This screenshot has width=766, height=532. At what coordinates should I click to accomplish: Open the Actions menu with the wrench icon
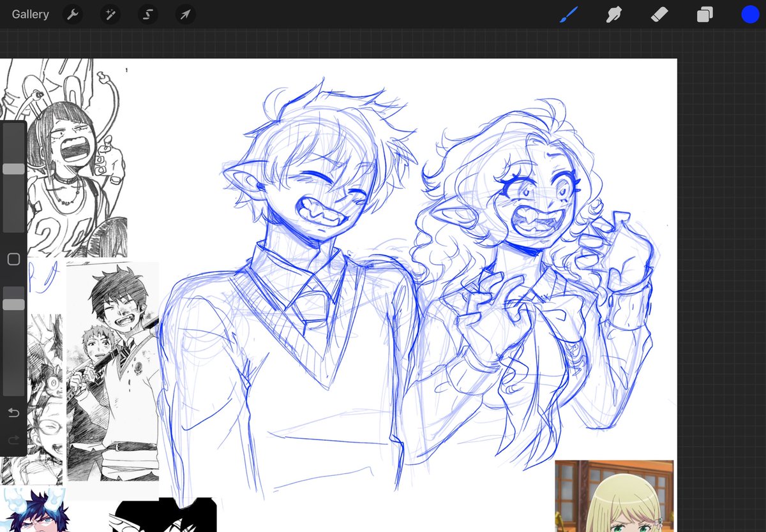(x=72, y=14)
